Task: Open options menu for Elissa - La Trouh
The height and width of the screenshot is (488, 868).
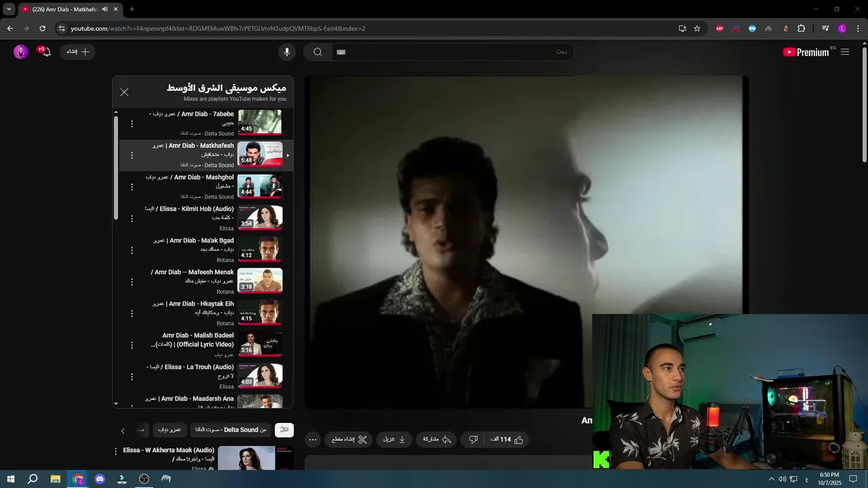Action: pos(132,377)
